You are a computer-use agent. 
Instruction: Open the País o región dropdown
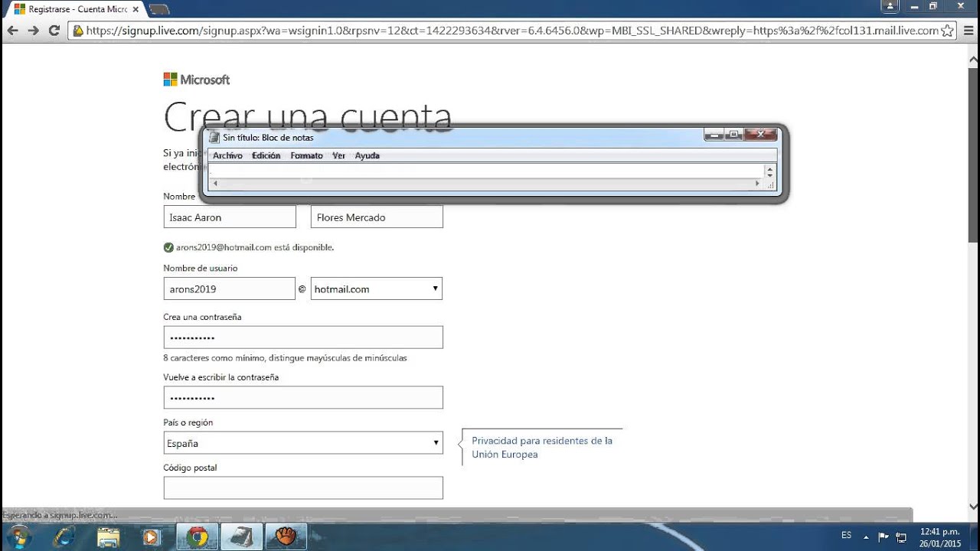point(303,443)
